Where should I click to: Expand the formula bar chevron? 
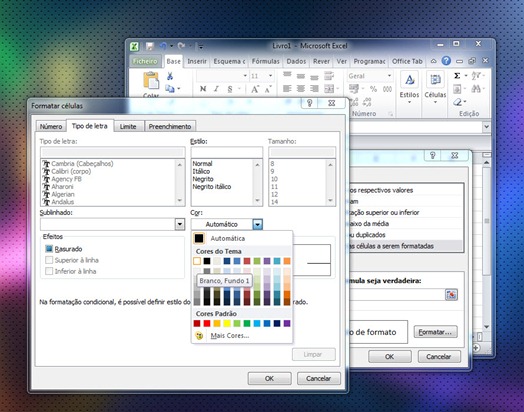point(486,127)
